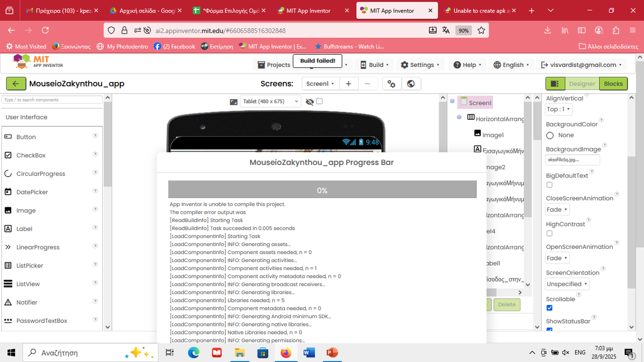Collapse the Screen1 tree node
The image size is (644, 362).
click(452, 102)
